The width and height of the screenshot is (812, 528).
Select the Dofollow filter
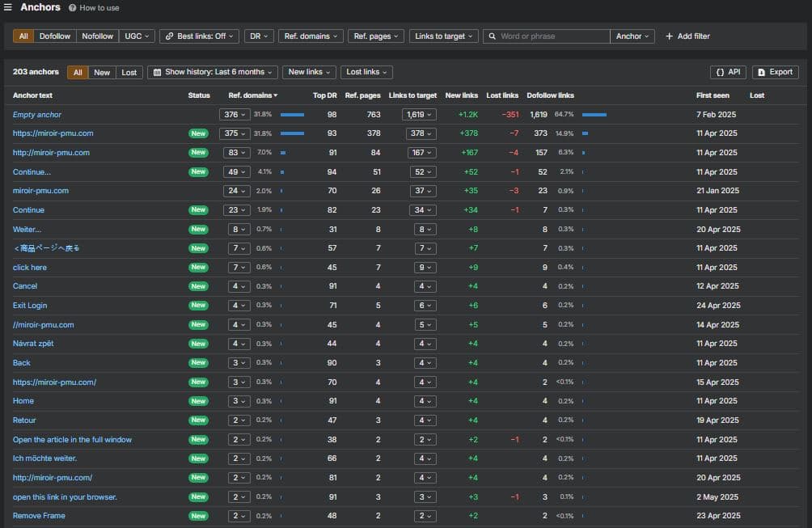tap(55, 36)
